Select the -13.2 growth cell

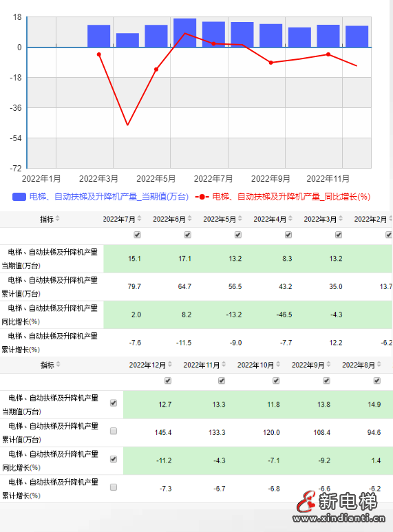click(234, 315)
